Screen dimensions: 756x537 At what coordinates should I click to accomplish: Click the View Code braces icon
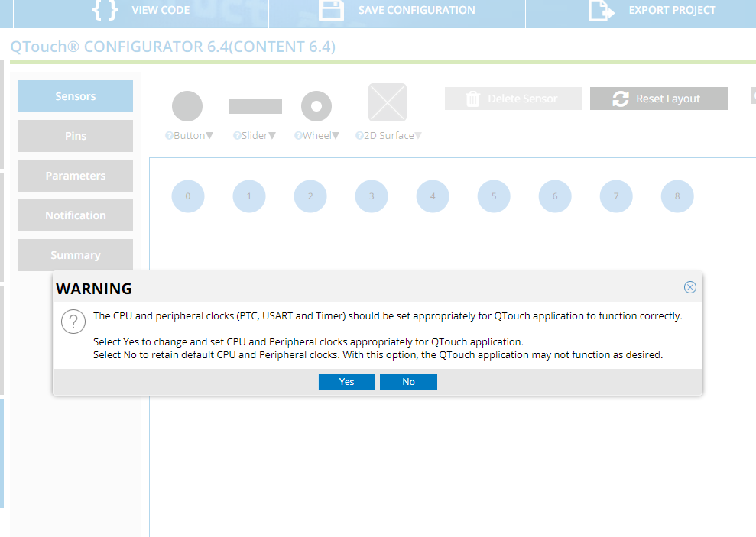coord(104,11)
